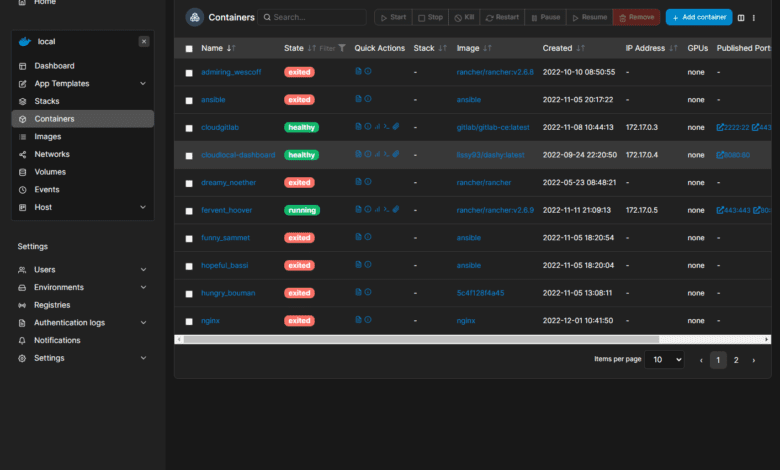Image resolution: width=780 pixels, height=470 pixels.
Task: Open logs for admiring_wescoff container
Action: click(x=358, y=71)
